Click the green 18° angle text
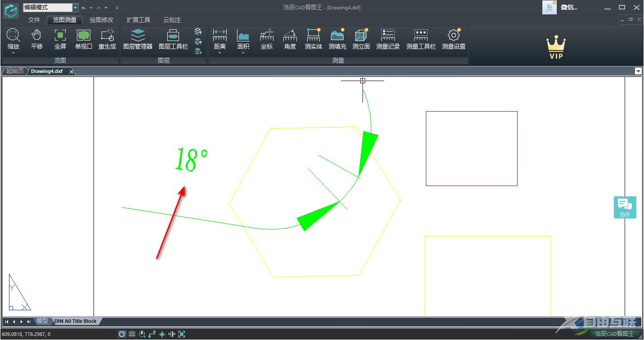The width and height of the screenshot is (644, 340). pos(191,159)
